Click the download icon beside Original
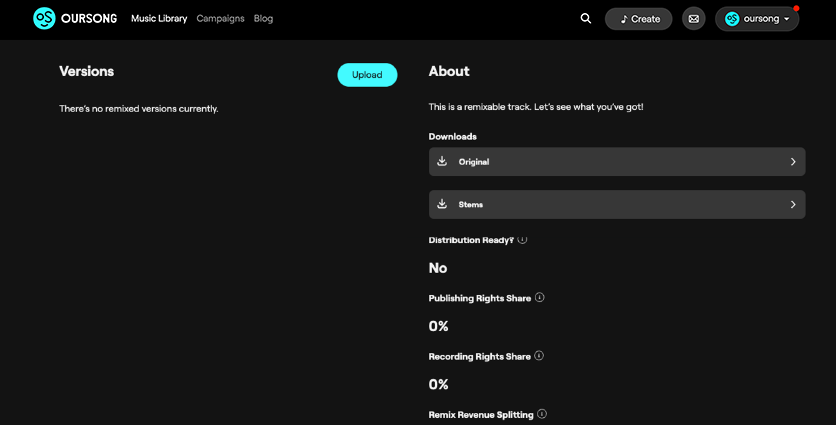Viewport: 836px width, 425px height. [x=442, y=161]
